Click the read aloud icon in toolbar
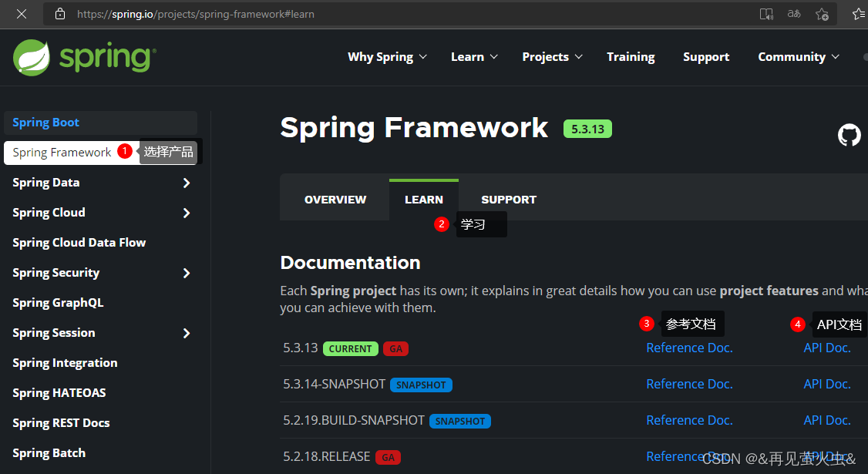Viewport: 868px width, 474px height. pos(765,13)
